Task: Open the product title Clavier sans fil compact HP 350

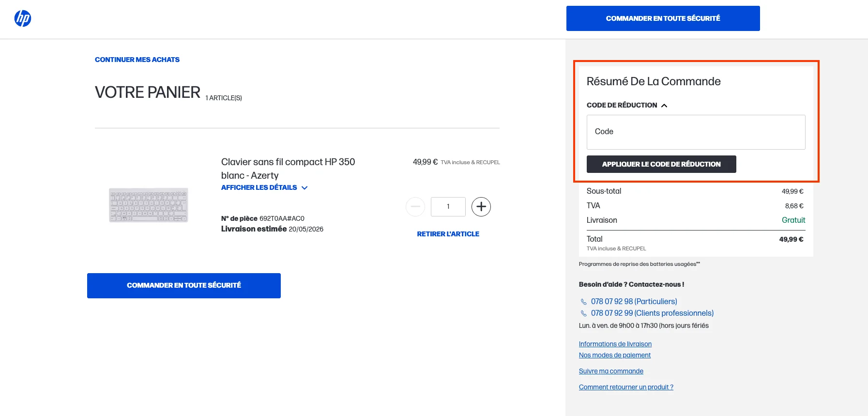Action: point(288,169)
